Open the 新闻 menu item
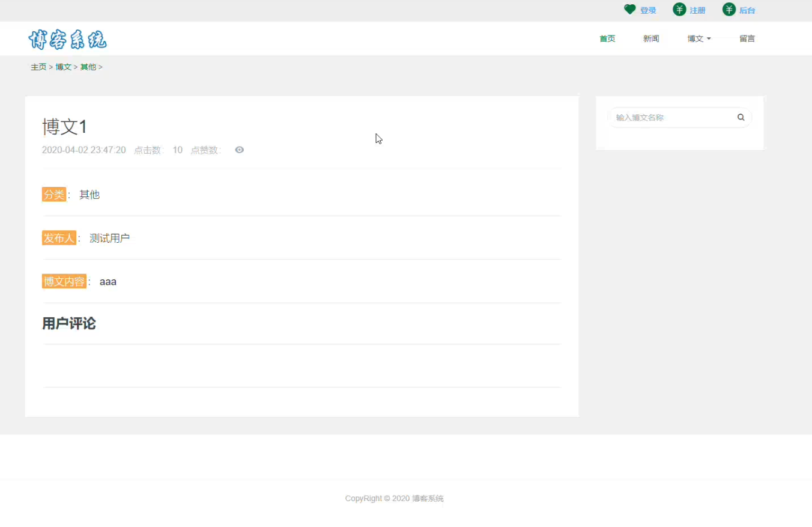The width and height of the screenshot is (812, 527). (651, 38)
